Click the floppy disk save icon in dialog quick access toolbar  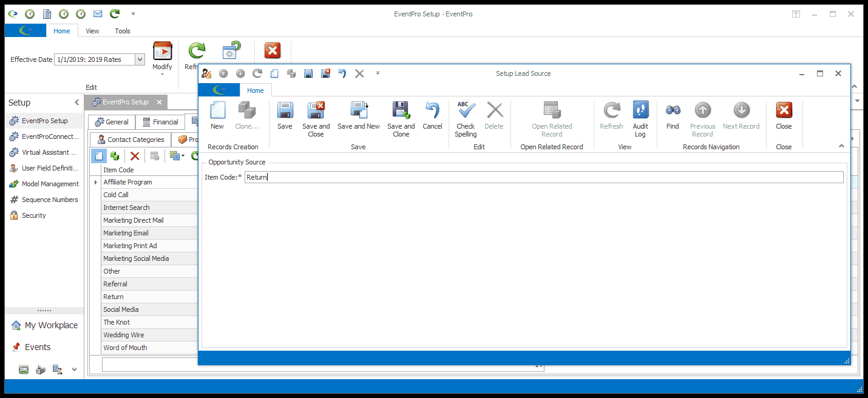point(308,73)
